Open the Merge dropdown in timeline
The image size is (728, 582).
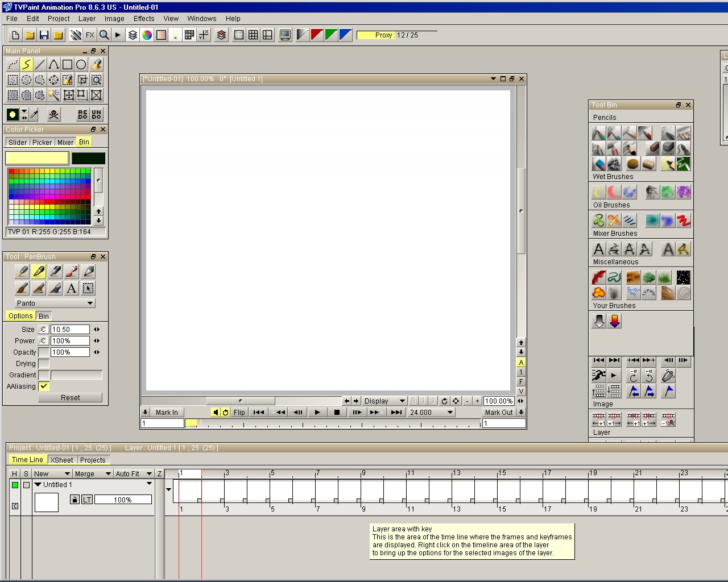point(92,473)
